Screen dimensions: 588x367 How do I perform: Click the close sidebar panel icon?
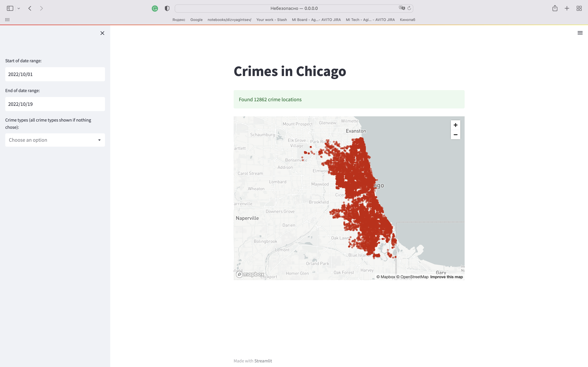coord(102,33)
